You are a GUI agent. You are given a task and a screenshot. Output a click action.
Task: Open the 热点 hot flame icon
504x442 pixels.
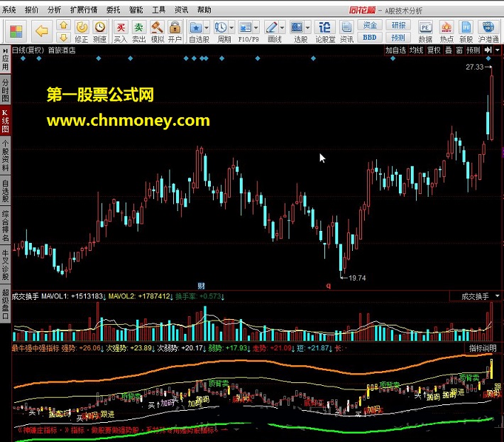click(447, 27)
